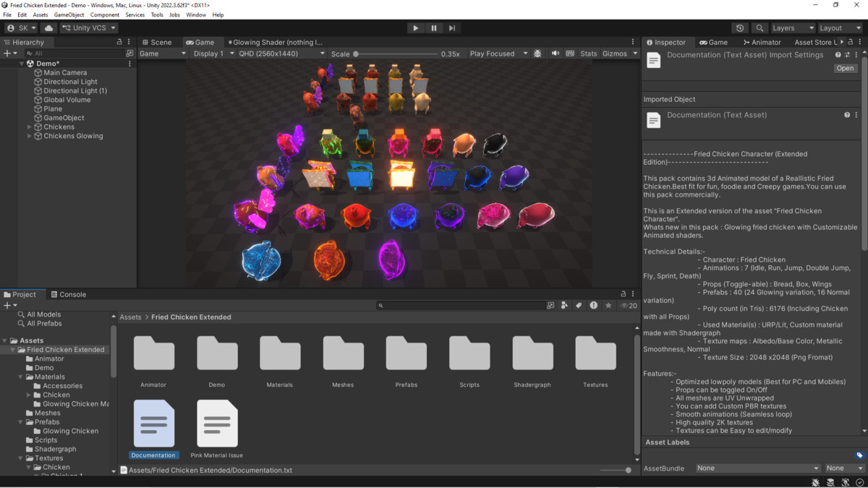The width and height of the screenshot is (868, 488).
Task: Toggle Gizmos in the Game view
Action: point(614,53)
